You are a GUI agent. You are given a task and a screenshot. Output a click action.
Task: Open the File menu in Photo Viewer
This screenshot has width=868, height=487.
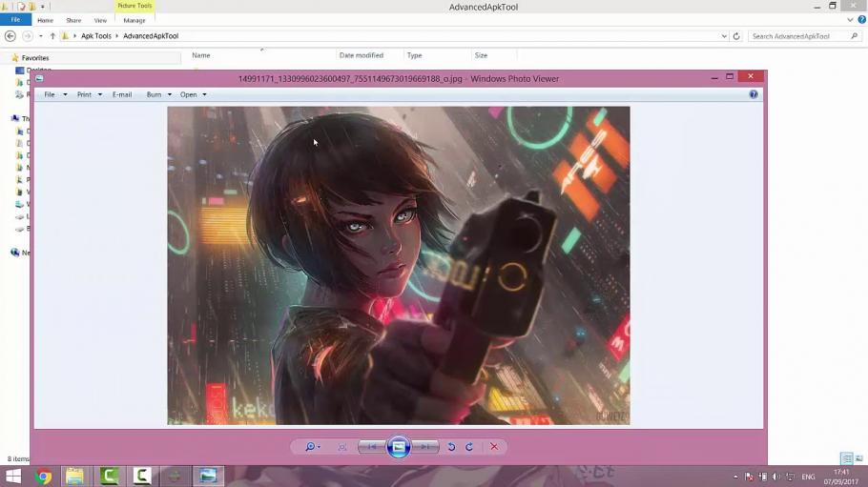[x=50, y=94]
